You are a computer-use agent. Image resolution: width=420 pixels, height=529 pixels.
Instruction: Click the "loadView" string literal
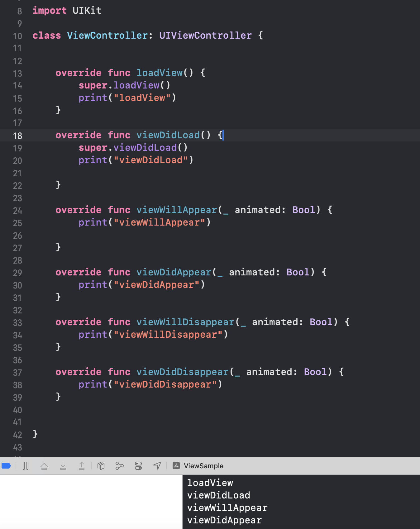pyautogui.click(x=142, y=98)
